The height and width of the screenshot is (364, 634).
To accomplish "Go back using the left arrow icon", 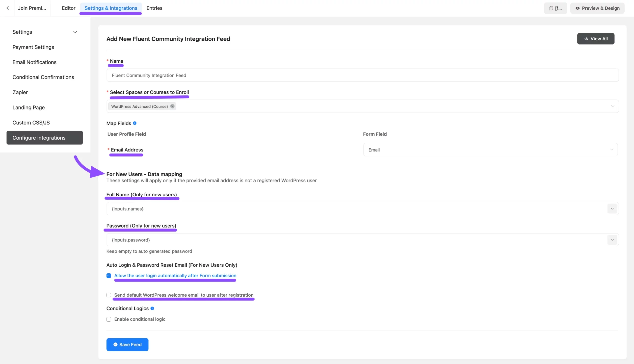I will click(7, 8).
